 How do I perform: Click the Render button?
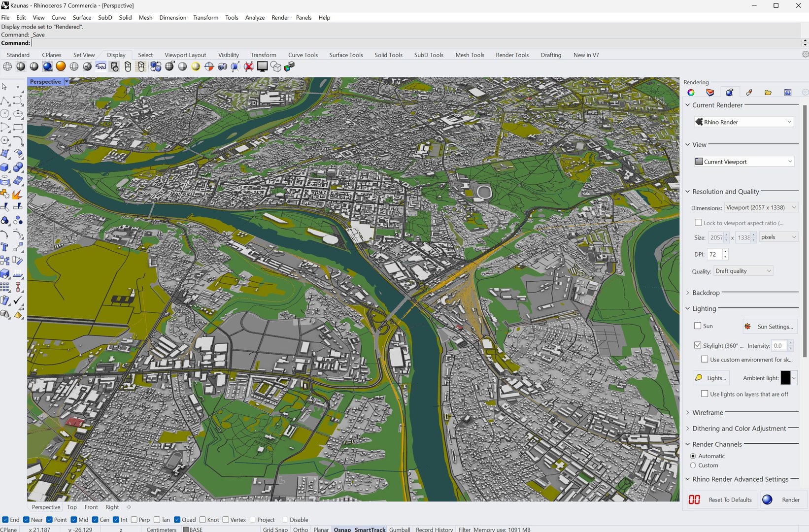[x=783, y=499]
